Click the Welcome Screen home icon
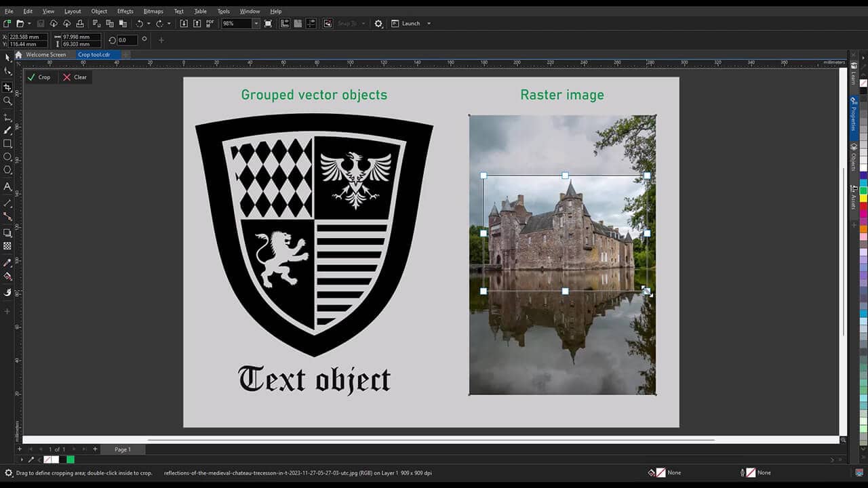Screen dimensions: 868x488 coord(19,55)
